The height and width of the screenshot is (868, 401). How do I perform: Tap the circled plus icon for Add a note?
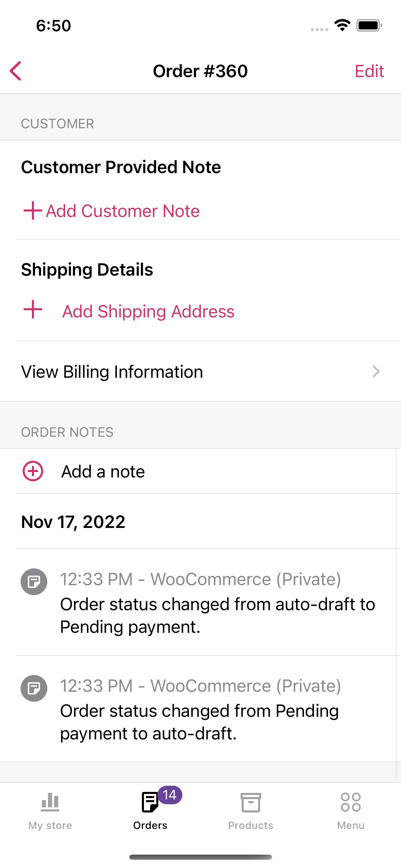(33, 471)
